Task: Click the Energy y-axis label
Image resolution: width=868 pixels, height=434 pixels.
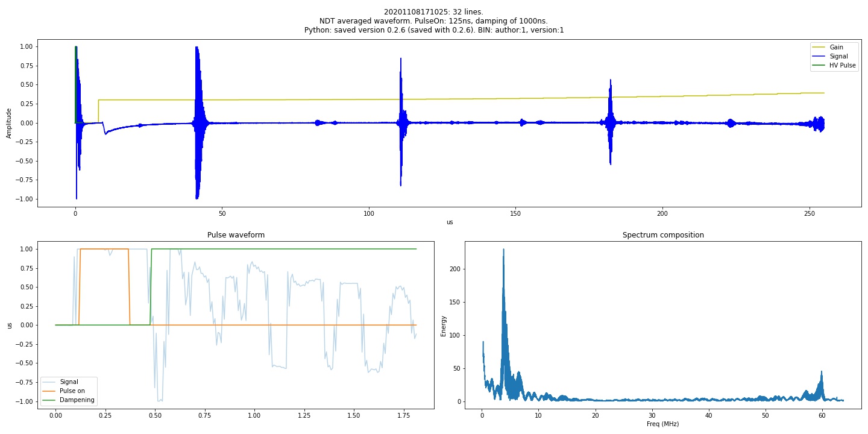Action: pyautogui.click(x=444, y=325)
